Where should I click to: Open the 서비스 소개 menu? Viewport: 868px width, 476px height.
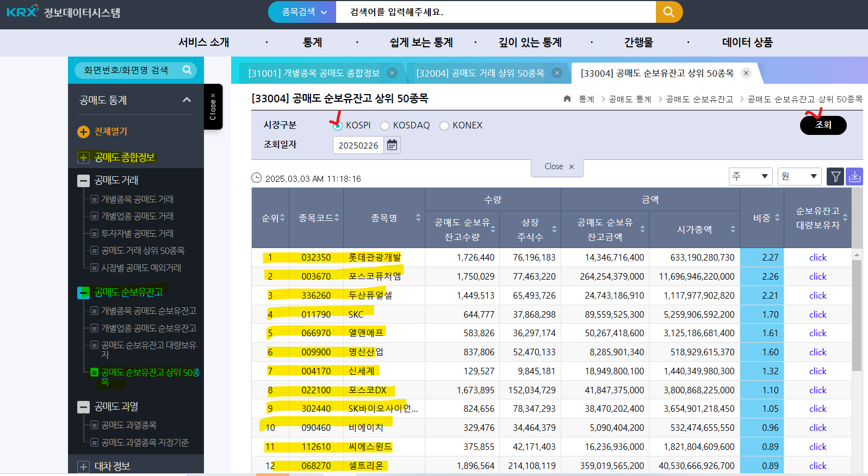[204, 42]
